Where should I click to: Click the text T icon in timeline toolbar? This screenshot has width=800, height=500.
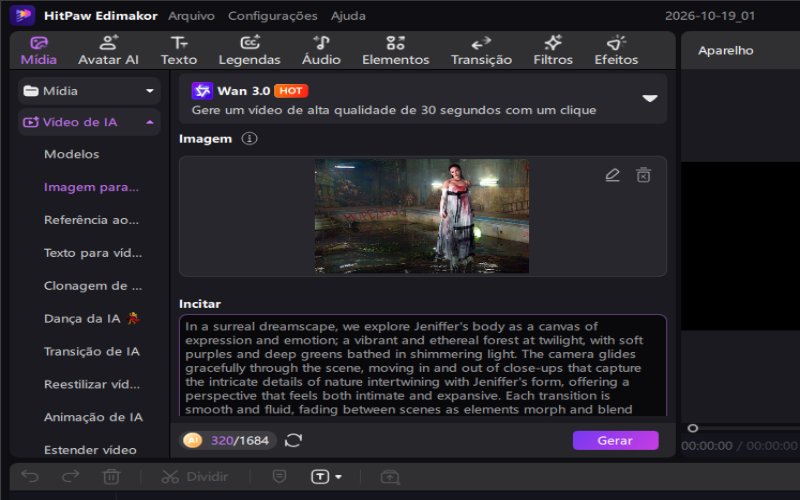[320, 477]
